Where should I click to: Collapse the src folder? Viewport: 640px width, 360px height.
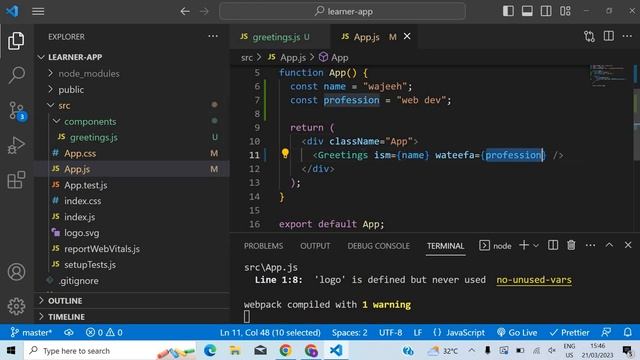(x=64, y=105)
